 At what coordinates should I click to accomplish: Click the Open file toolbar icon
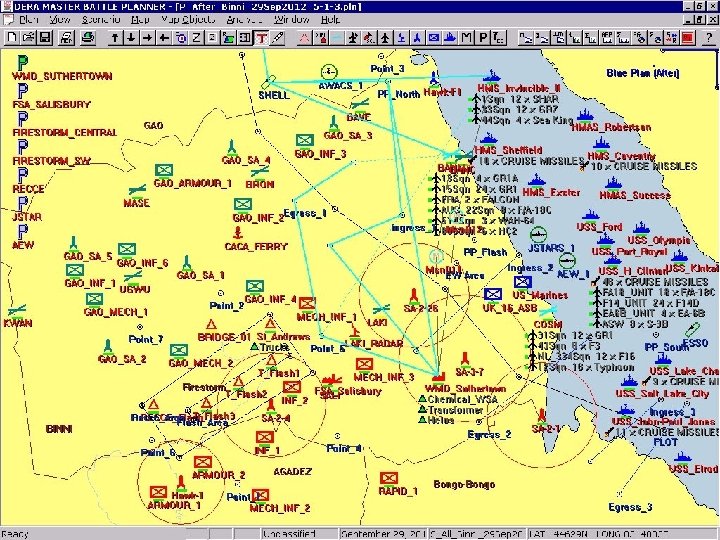tap(28, 37)
